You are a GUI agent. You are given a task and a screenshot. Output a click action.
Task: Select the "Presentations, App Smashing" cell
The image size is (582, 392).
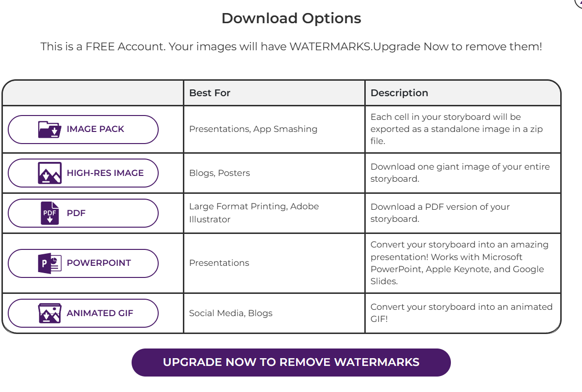point(253,129)
